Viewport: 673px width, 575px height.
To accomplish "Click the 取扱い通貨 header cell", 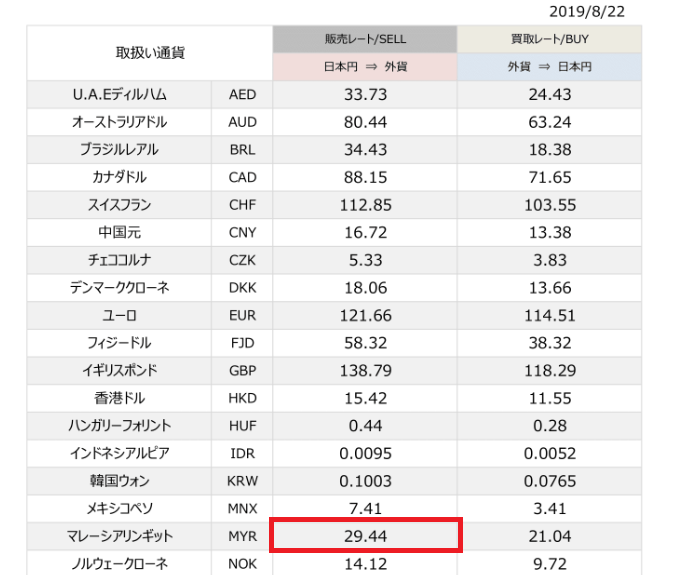I will (150, 53).
